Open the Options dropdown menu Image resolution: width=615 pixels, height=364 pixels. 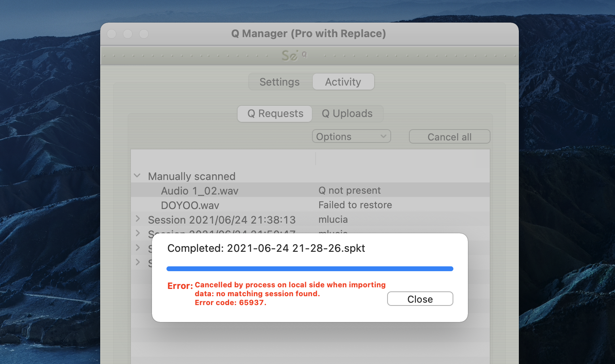[x=351, y=136]
